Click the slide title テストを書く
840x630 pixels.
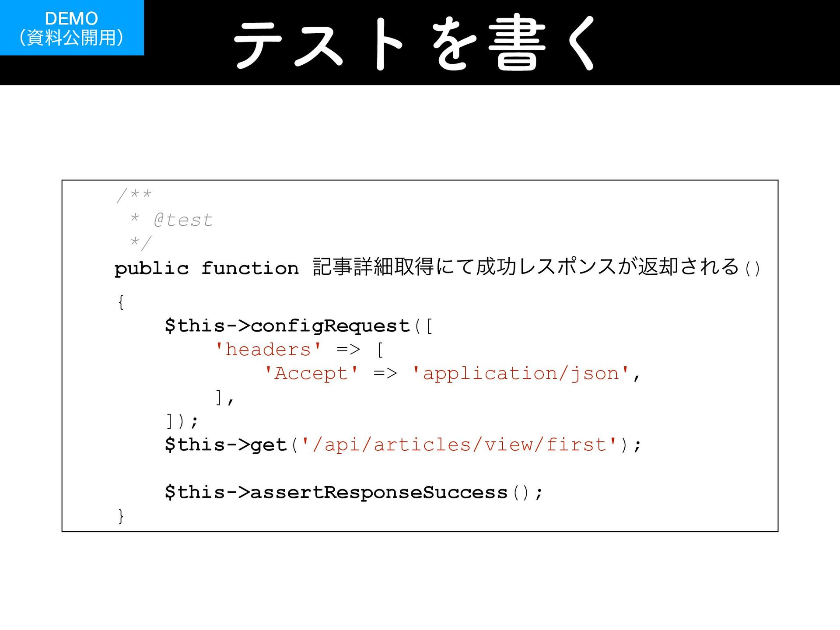(x=415, y=43)
